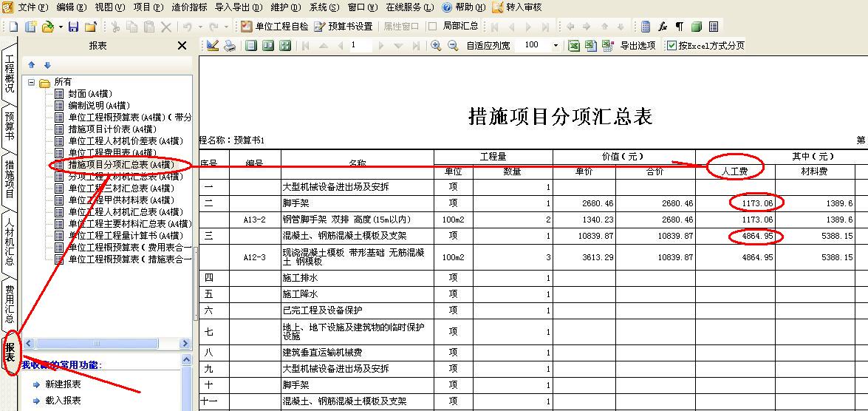
Task: Click 导出选项 export options button
Action: tap(638, 46)
